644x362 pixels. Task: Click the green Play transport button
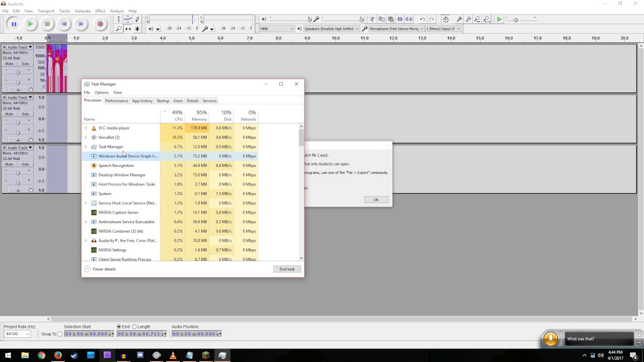tap(31, 24)
